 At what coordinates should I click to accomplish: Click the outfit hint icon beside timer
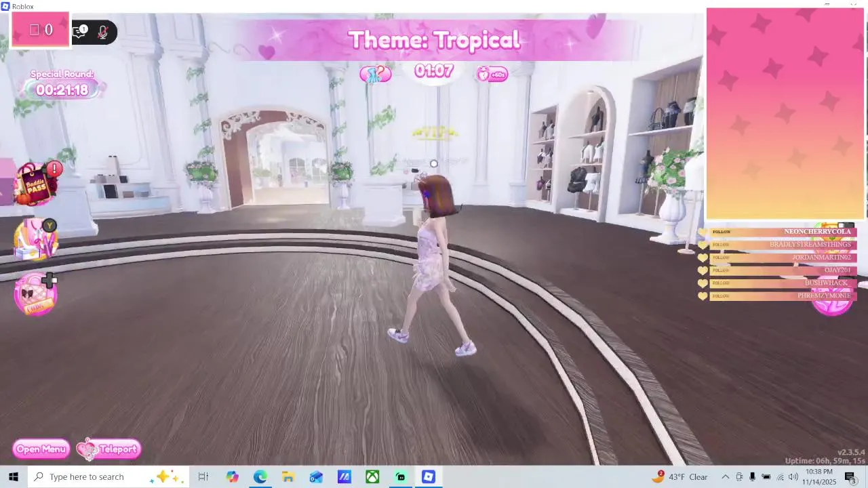pos(375,74)
